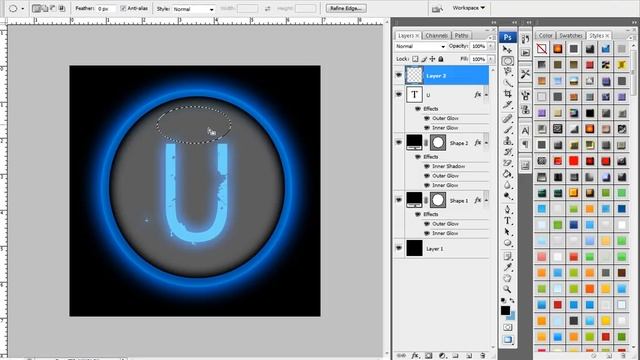Open add layer style fx menu at panel bottom

415,356
